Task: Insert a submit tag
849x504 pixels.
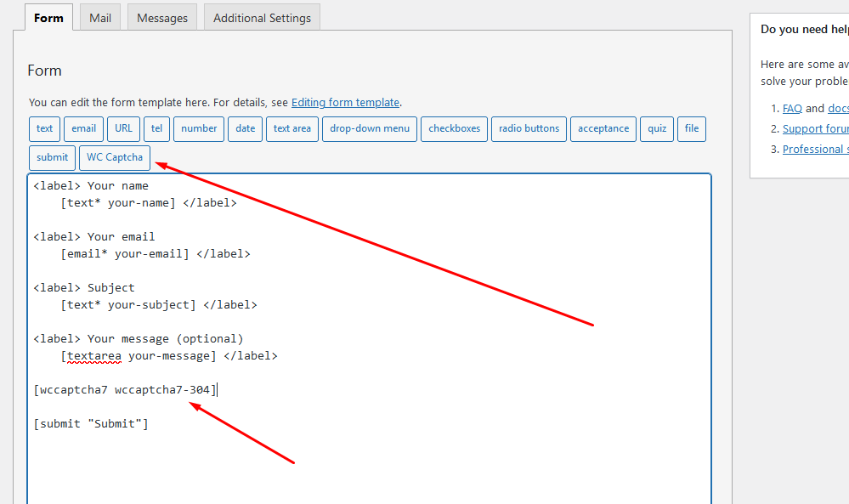Action: (52, 157)
